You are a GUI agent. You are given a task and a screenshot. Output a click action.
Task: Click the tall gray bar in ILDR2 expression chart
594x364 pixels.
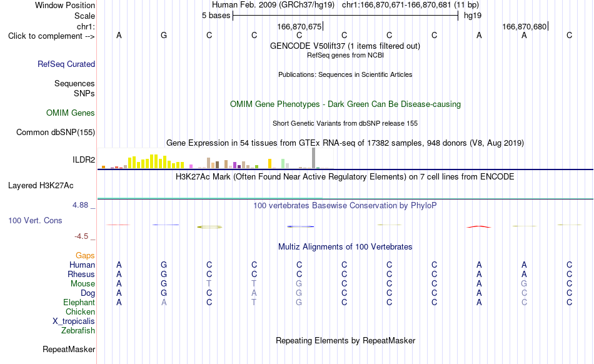(x=313, y=158)
